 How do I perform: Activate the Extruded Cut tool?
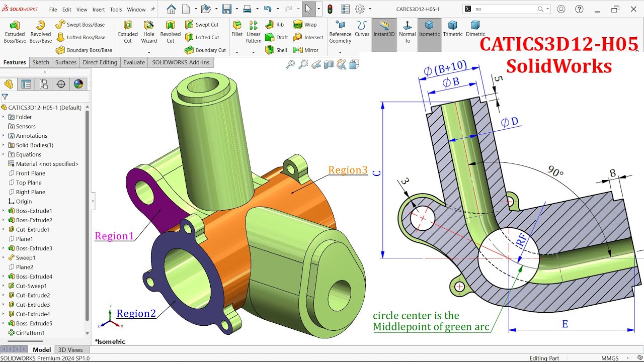[x=128, y=32]
